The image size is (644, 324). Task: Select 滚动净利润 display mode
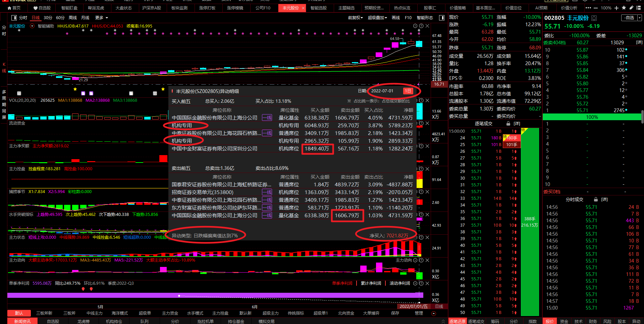coord(400,283)
